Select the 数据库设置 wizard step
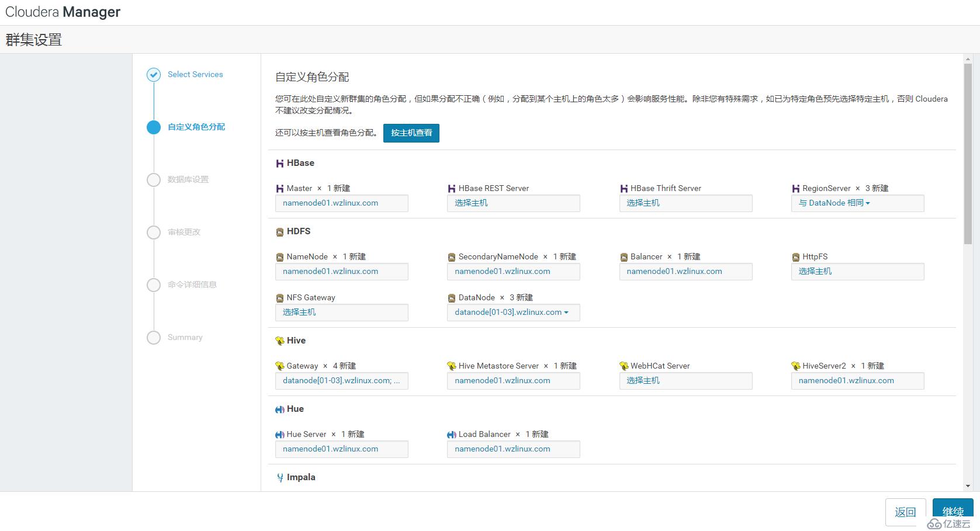 point(188,179)
